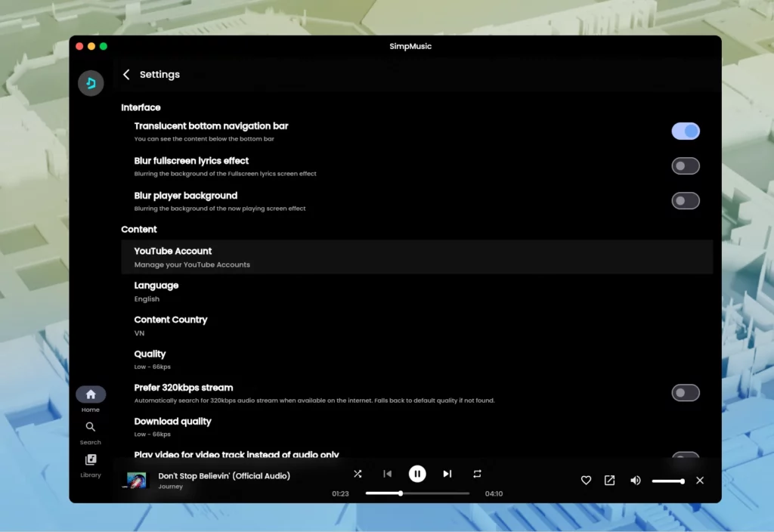Favorite the current song with the heart icon

[586, 480]
